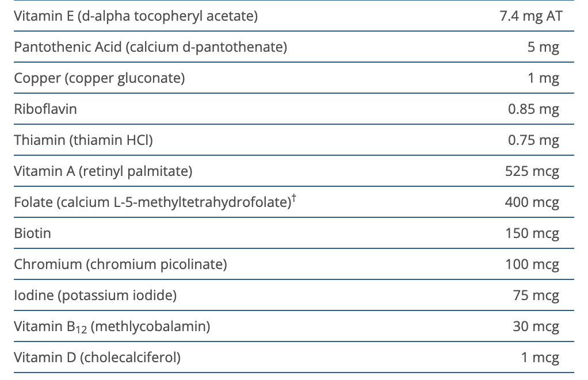Click the Vitamin A (retinyl palmitate) label
The image size is (588, 380).
pyautogui.click(x=103, y=171)
